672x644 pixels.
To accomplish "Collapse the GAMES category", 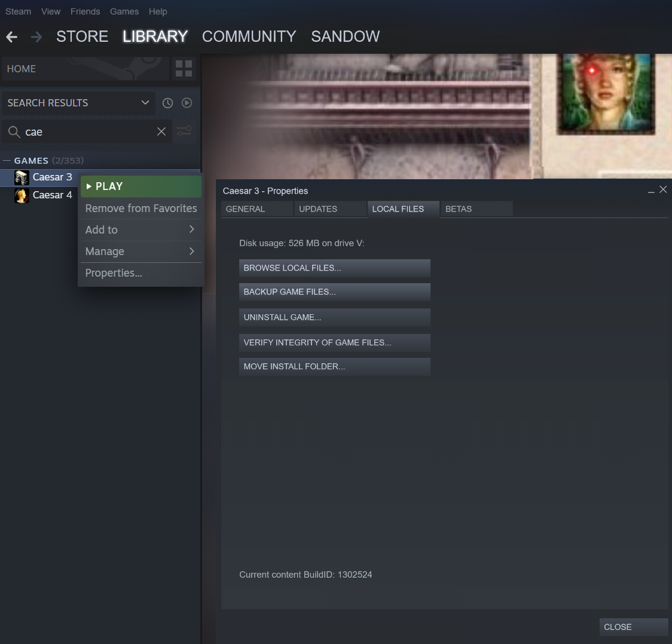I will pos(7,161).
